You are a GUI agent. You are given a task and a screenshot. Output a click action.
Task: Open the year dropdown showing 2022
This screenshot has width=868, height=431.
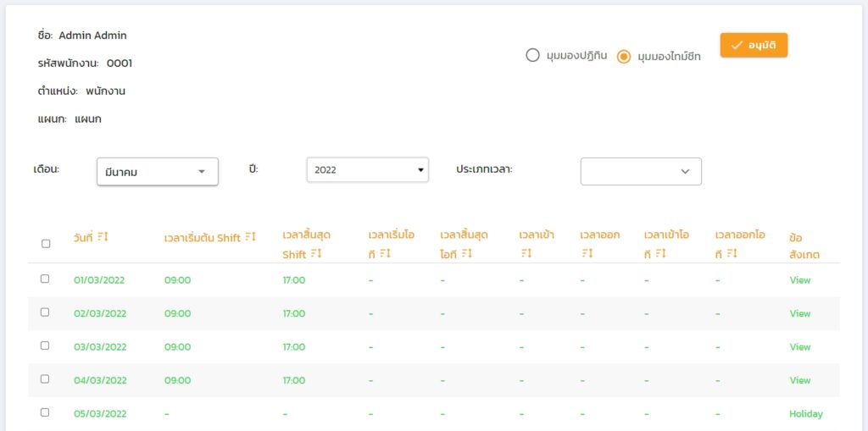[367, 170]
